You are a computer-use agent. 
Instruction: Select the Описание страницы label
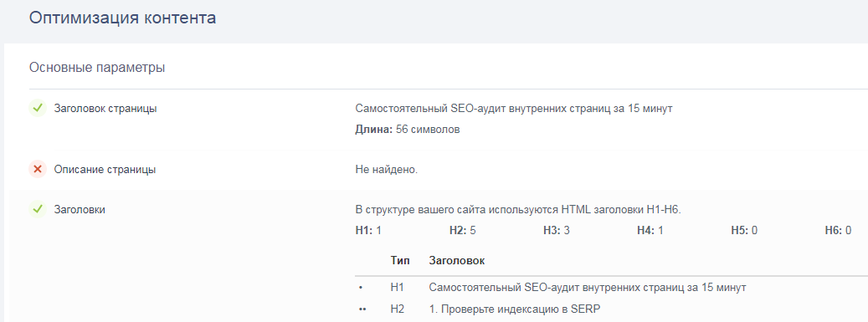(105, 170)
